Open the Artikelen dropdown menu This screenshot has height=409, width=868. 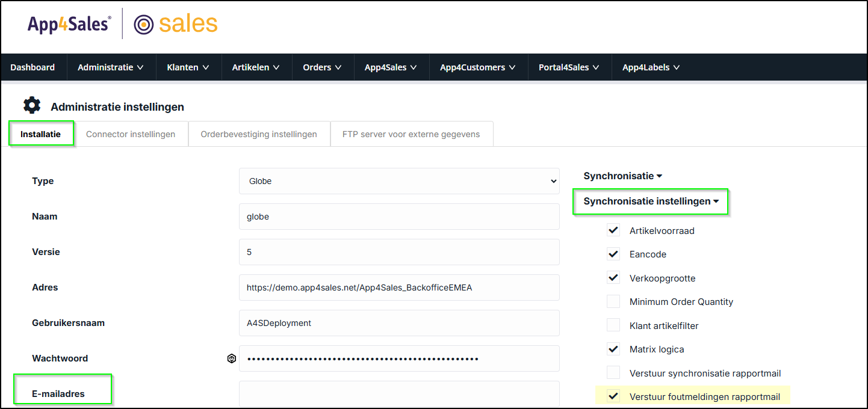256,67
